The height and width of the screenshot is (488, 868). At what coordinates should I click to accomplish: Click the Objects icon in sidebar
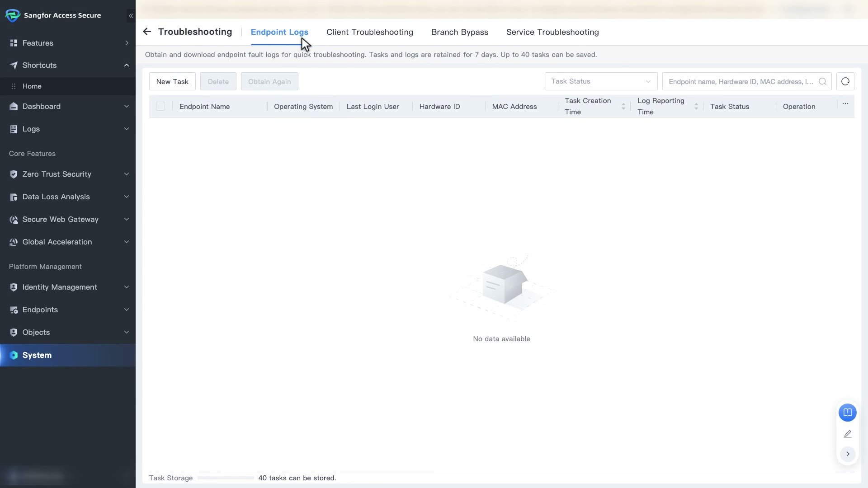[x=14, y=333]
